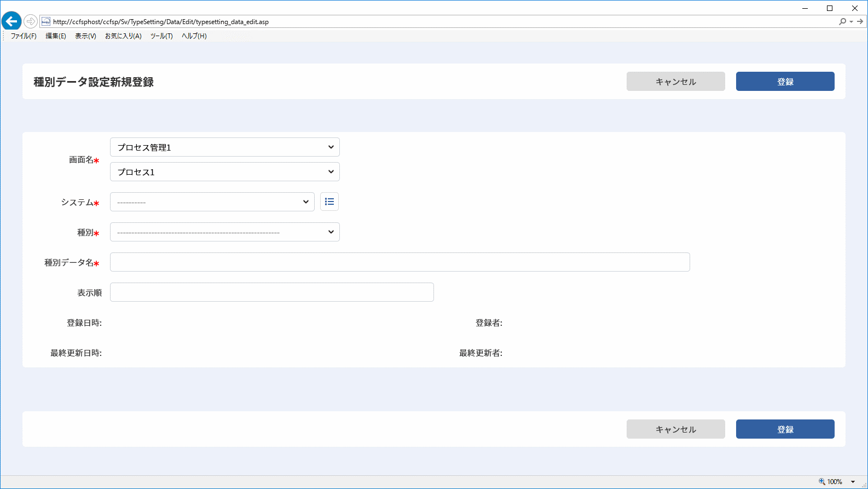The height and width of the screenshot is (489, 868).
Task: Open the system list icon next to システム
Action: click(x=329, y=202)
